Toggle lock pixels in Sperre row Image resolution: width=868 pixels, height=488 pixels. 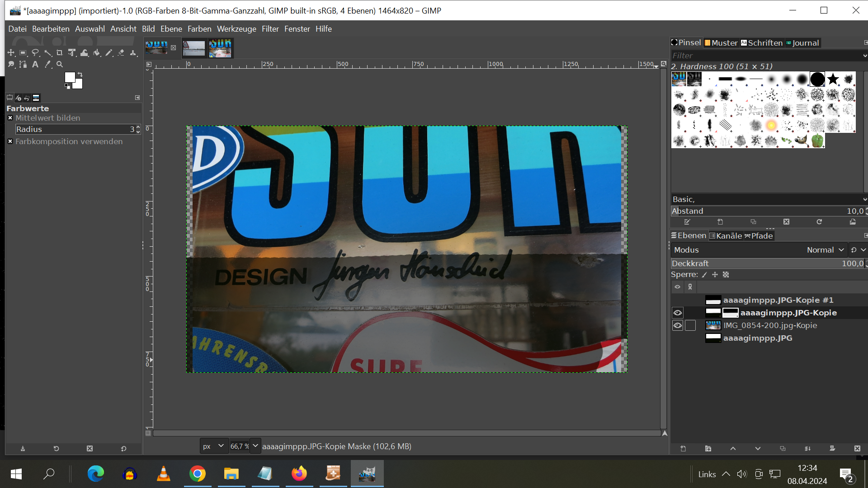click(704, 275)
